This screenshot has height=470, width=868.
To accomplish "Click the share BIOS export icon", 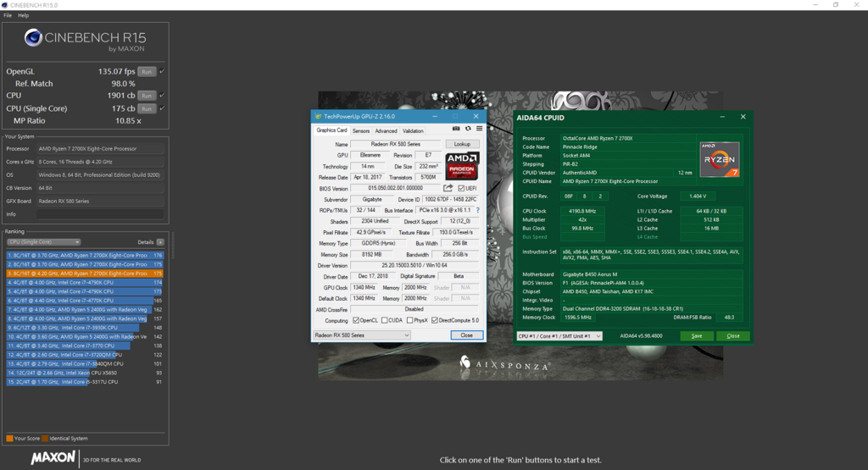I will [448, 188].
